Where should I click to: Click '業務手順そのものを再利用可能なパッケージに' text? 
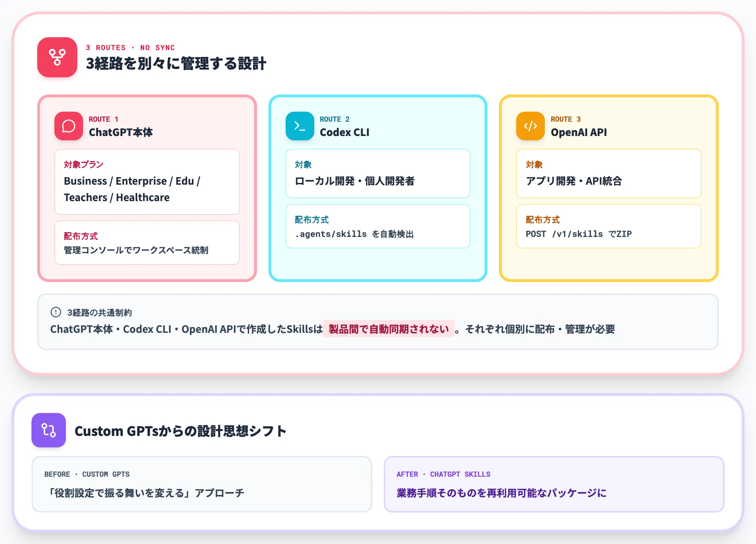[501, 493]
